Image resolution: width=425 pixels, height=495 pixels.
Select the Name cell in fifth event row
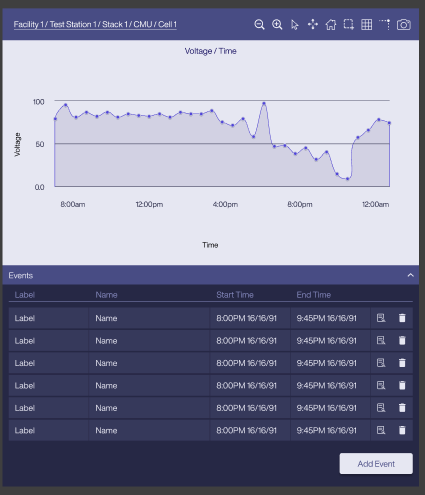149,408
